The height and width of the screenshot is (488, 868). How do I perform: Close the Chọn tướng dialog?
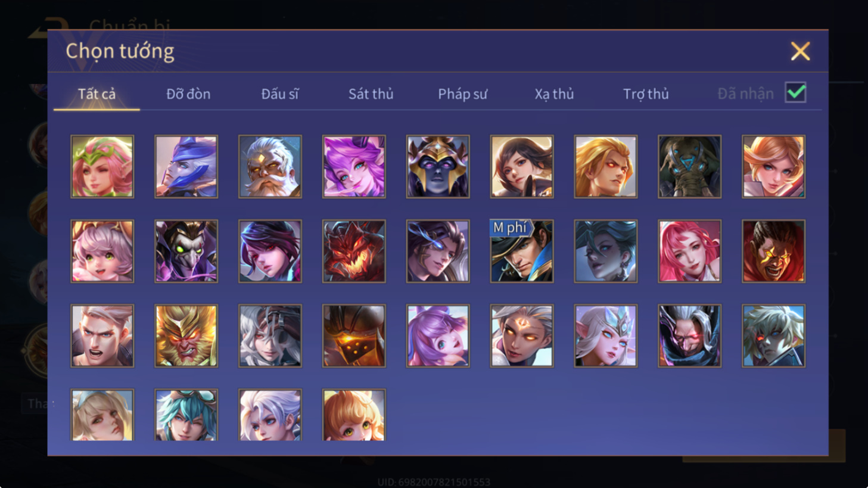click(800, 51)
